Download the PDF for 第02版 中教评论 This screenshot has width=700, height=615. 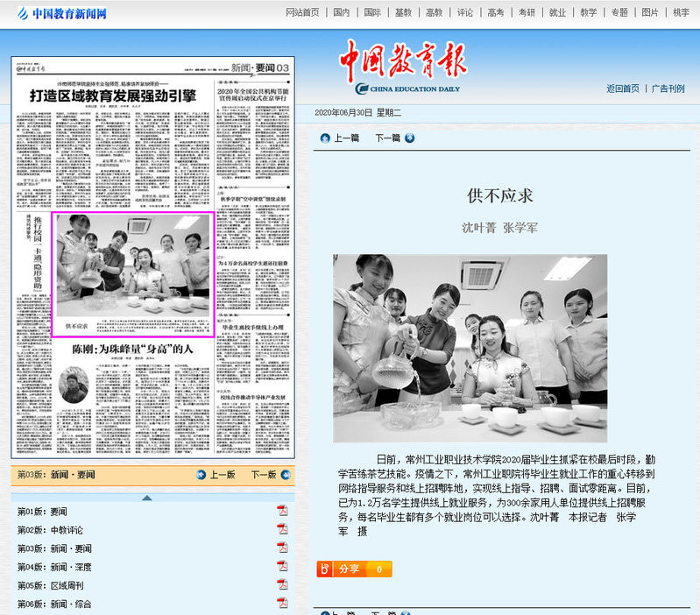282,529
